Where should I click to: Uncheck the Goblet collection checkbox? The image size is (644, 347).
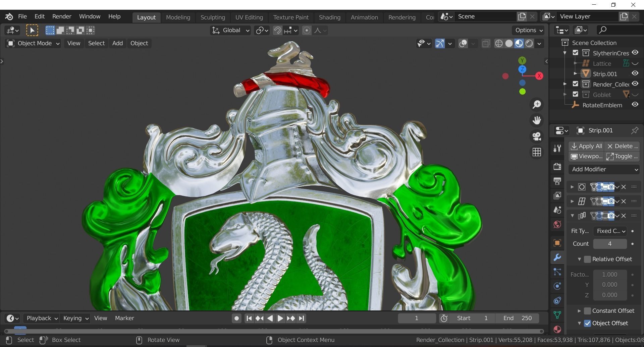pyautogui.click(x=576, y=94)
